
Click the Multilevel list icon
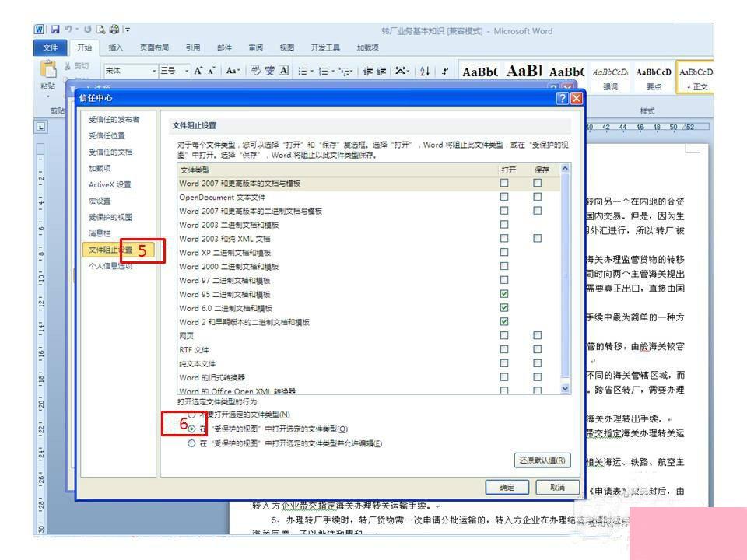pyautogui.click(x=344, y=72)
